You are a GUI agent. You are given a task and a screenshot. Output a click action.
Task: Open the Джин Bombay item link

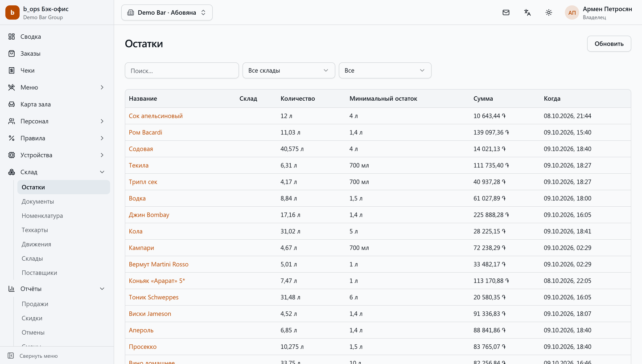pos(149,215)
